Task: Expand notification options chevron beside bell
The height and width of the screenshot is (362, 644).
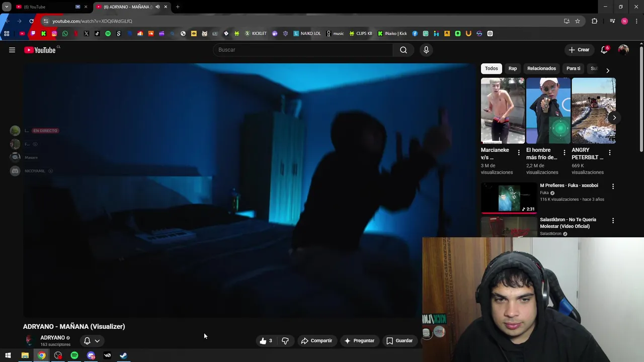Action: [97, 341]
